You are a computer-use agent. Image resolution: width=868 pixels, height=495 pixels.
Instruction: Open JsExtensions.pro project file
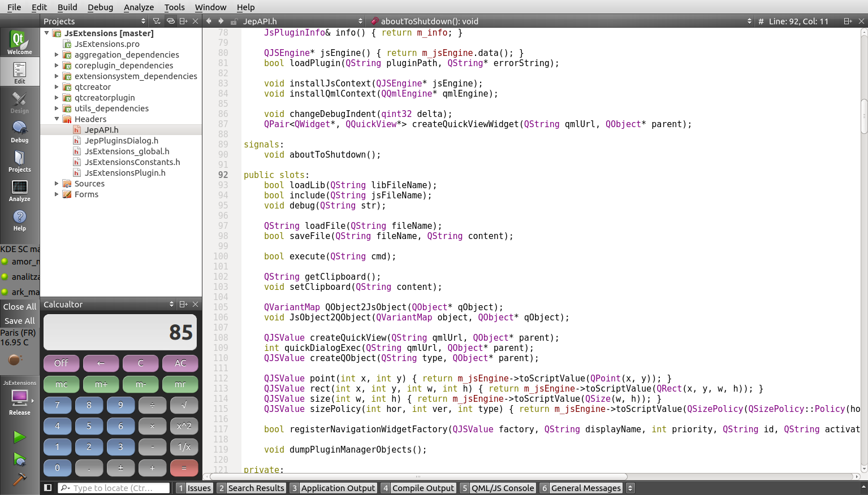tap(107, 44)
